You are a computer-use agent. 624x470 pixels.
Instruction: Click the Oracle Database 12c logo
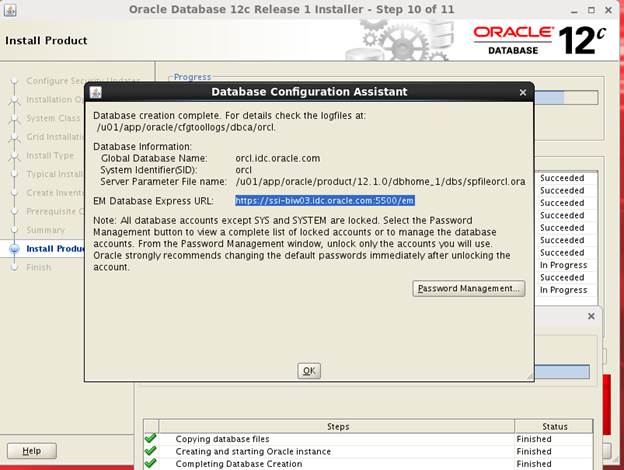point(539,40)
